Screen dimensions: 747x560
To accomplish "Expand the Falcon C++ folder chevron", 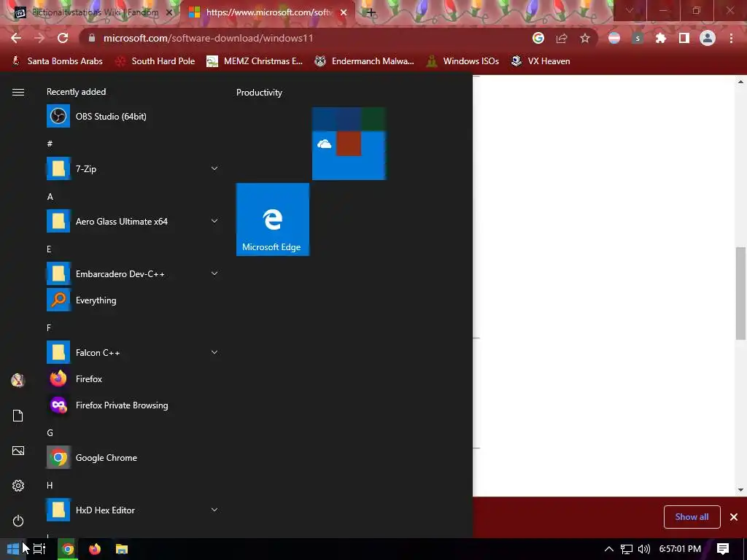I will point(214,352).
